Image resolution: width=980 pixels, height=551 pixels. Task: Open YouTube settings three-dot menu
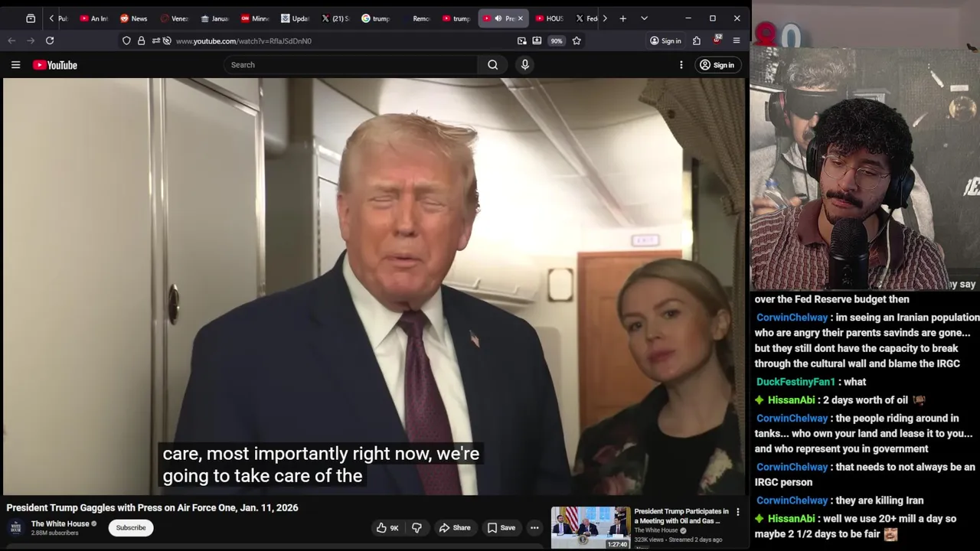681,65
